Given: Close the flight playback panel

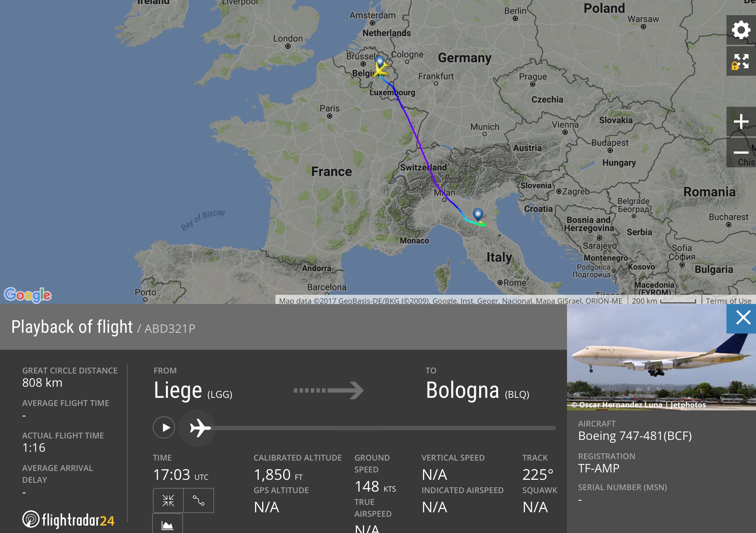Looking at the screenshot, I should coord(743,318).
